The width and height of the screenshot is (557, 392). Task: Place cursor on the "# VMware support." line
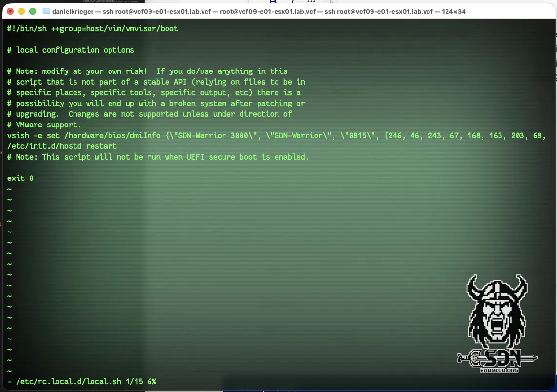click(x=44, y=125)
